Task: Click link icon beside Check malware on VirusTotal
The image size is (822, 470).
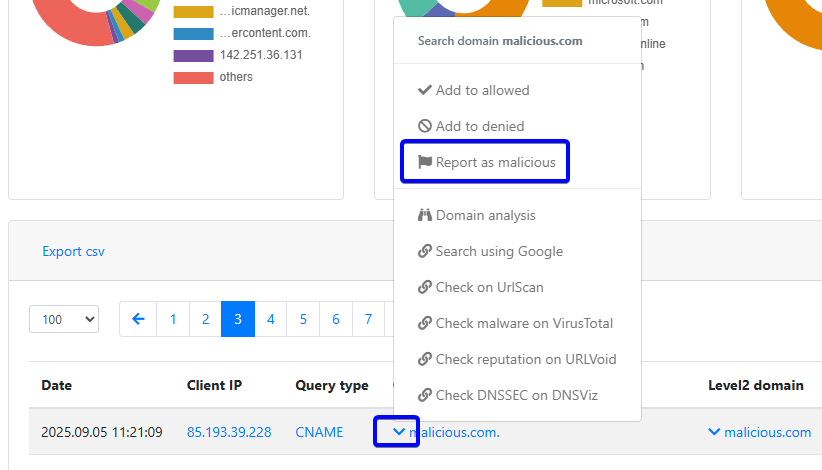Action: click(425, 323)
